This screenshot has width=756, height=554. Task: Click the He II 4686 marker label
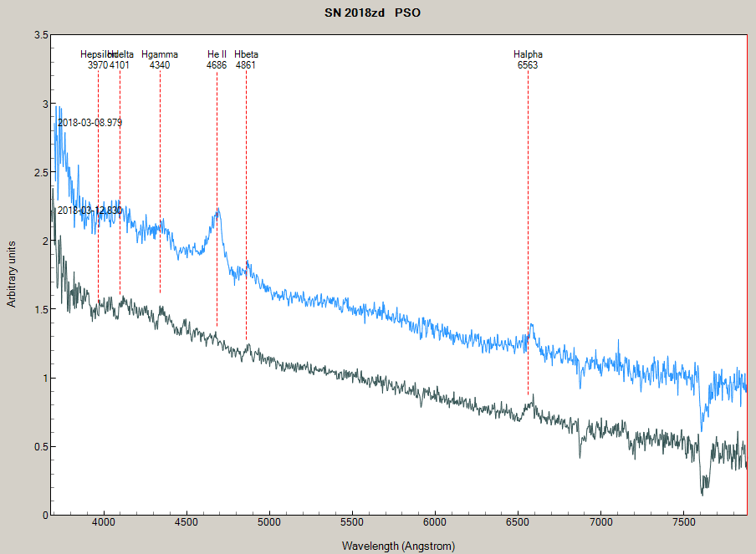(217, 59)
